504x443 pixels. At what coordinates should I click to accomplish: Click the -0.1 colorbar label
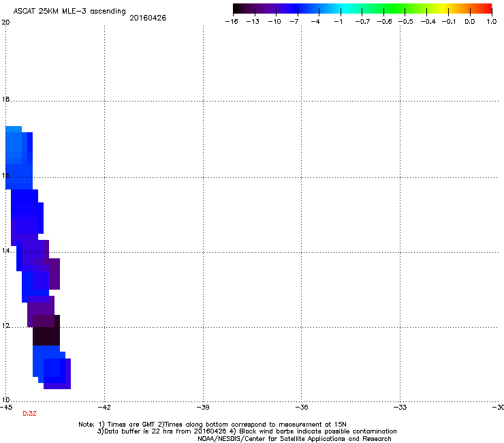[449, 22]
